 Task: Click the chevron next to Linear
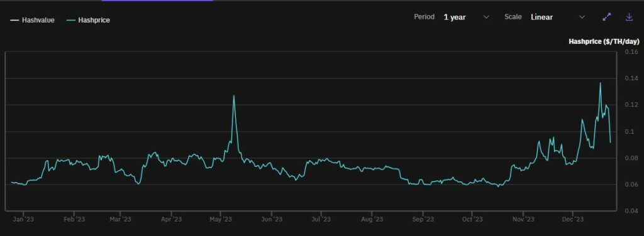(x=582, y=17)
